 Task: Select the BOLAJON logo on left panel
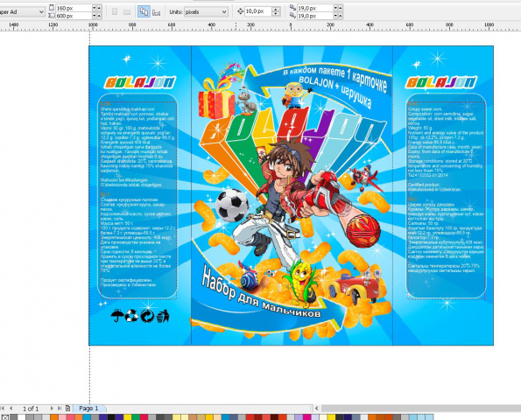140,82
